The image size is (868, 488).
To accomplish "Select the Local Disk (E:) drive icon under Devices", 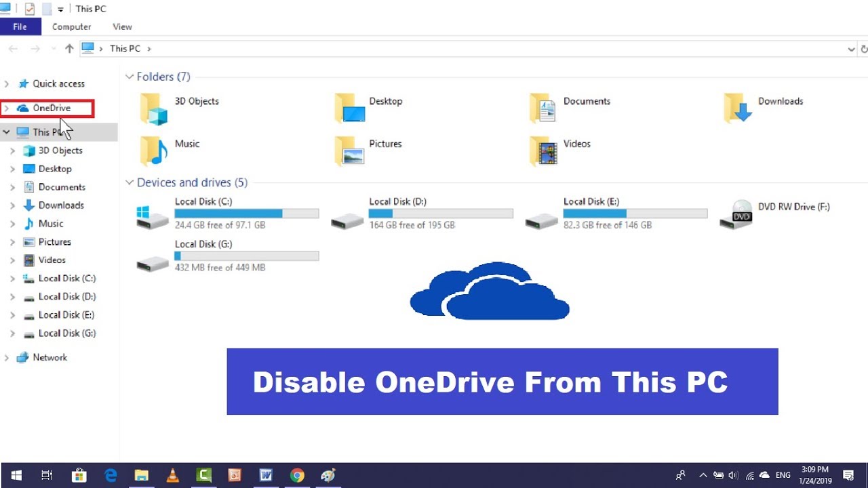I will click(542, 220).
